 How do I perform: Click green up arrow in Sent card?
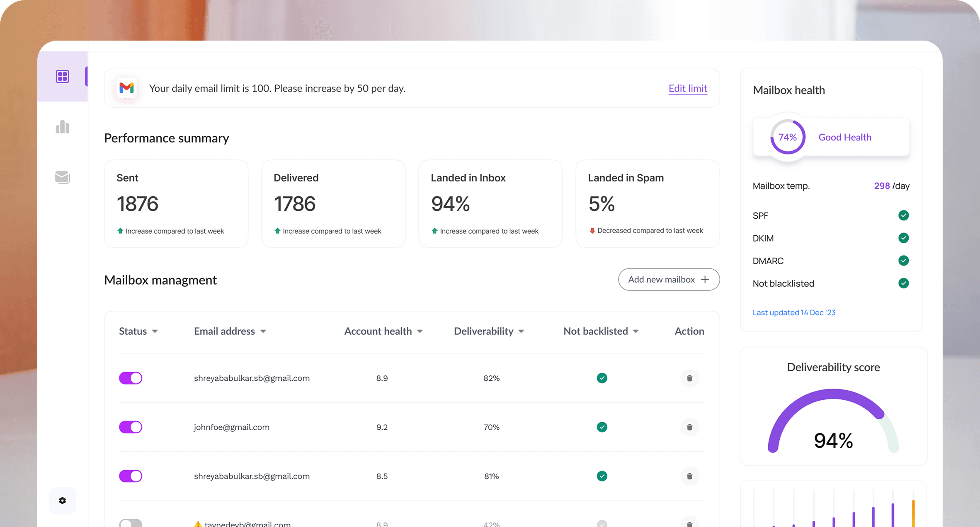pos(120,231)
